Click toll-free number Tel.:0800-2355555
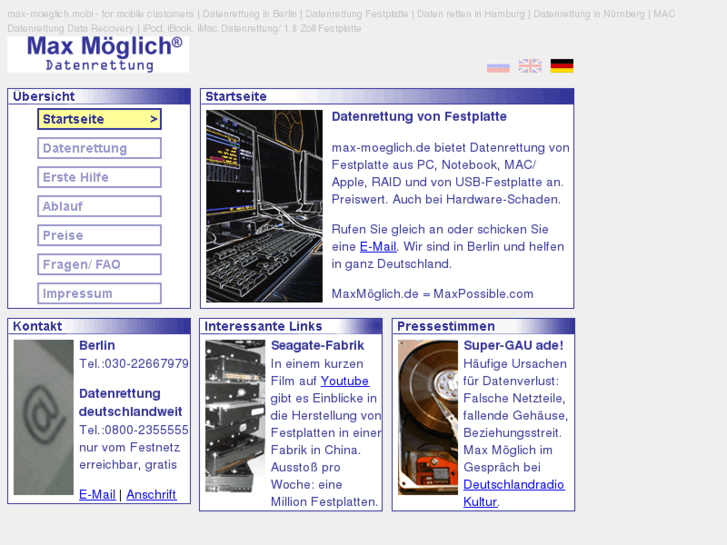The height and width of the screenshot is (545, 727). (x=134, y=430)
